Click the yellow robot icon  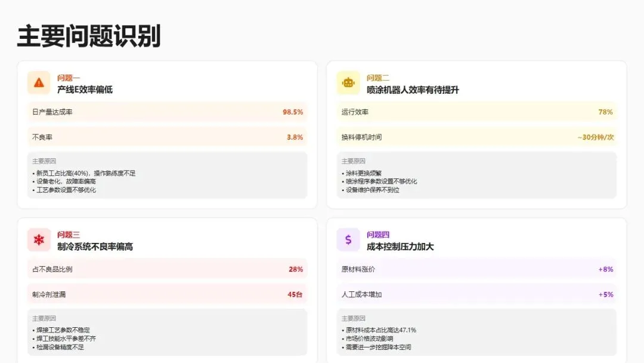coord(348,83)
